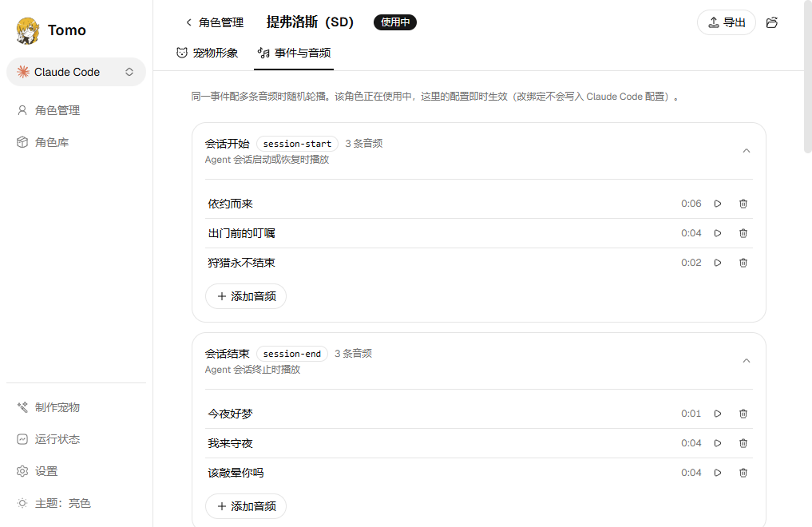This screenshot has width=812, height=527.
Task: Click the session-end tag
Action: 292,354
